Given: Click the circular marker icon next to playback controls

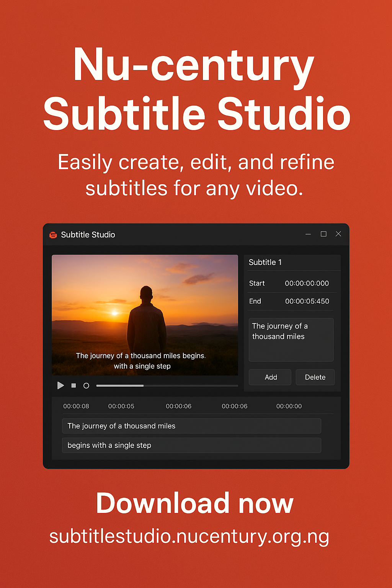Looking at the screenshot, I should [86, 385].
